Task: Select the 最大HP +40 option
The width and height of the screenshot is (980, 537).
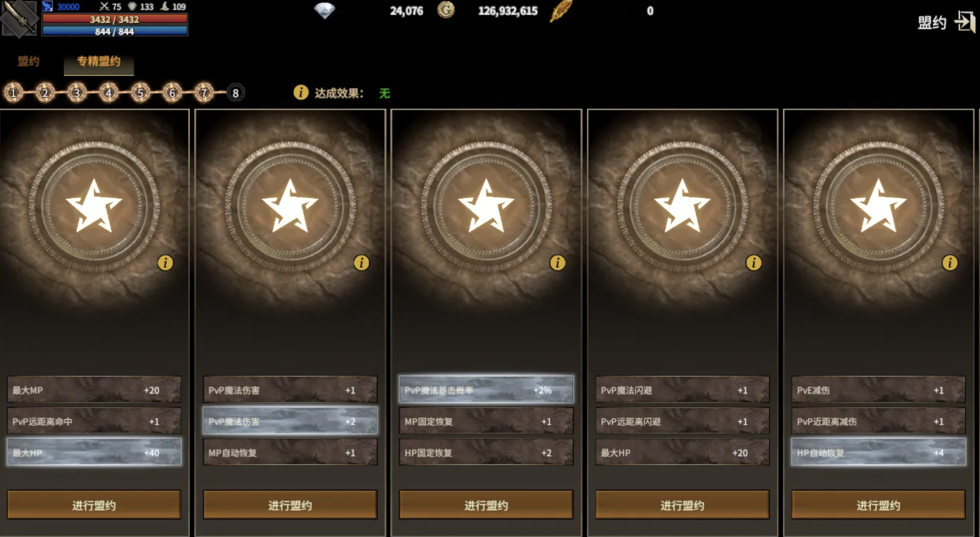Action: [94, 452]
